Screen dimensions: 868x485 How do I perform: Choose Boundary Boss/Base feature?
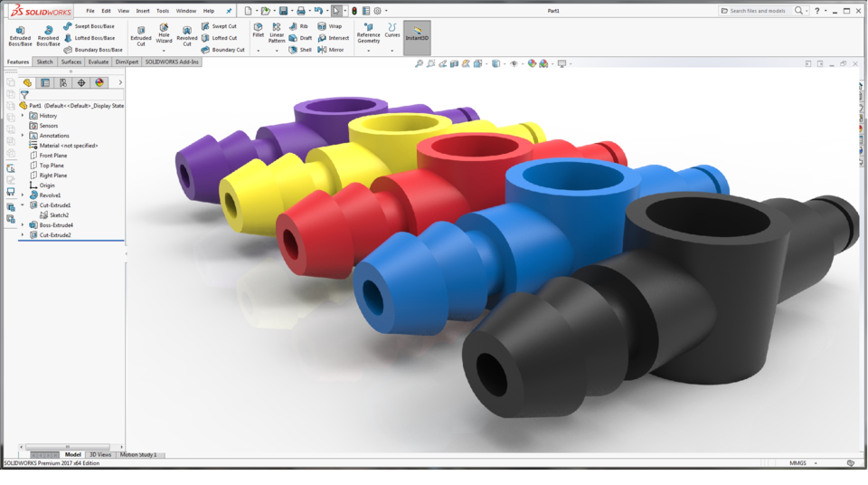click(92, 50)
